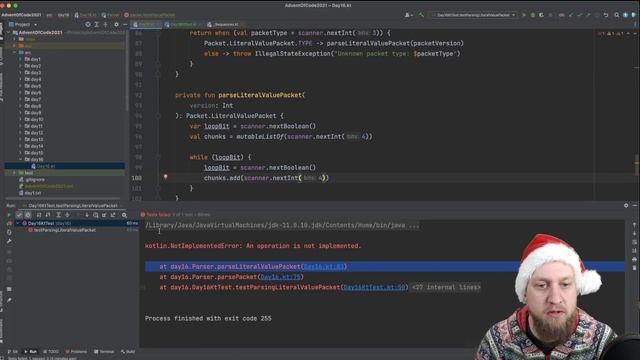
Task: Collapse the AdventOfCode2021 root node
Action: point(9,32)
